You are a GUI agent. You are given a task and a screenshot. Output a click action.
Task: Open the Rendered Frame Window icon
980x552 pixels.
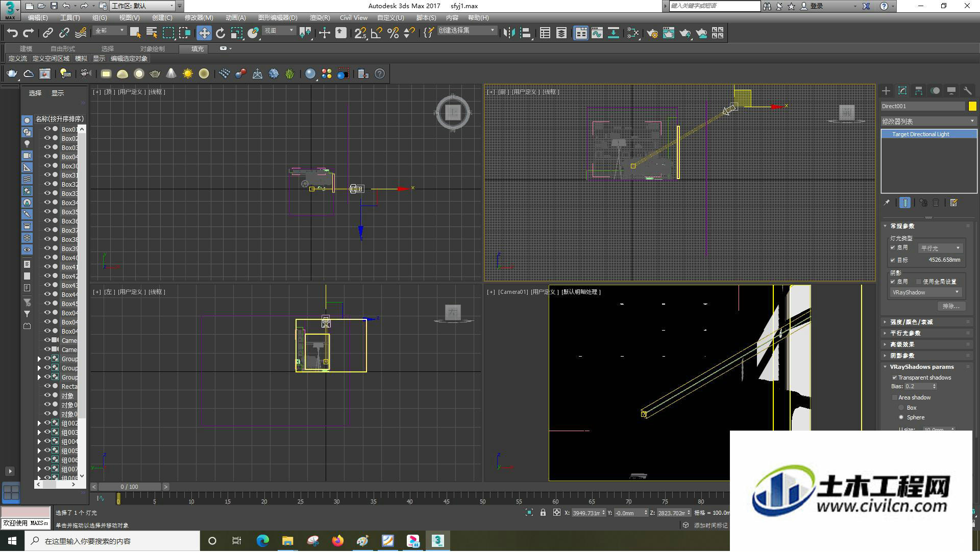(669, 33)
